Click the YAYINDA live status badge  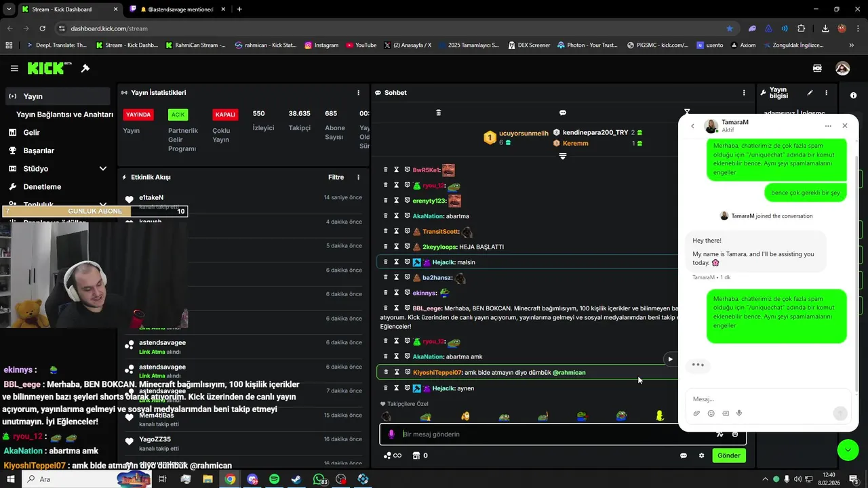[x=138, y=115]
